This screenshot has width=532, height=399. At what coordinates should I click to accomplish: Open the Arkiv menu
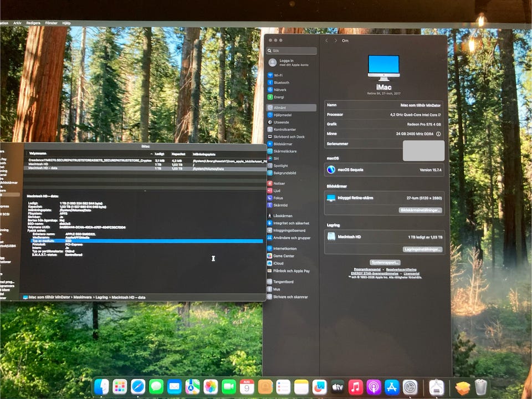[x=17, y=23]
